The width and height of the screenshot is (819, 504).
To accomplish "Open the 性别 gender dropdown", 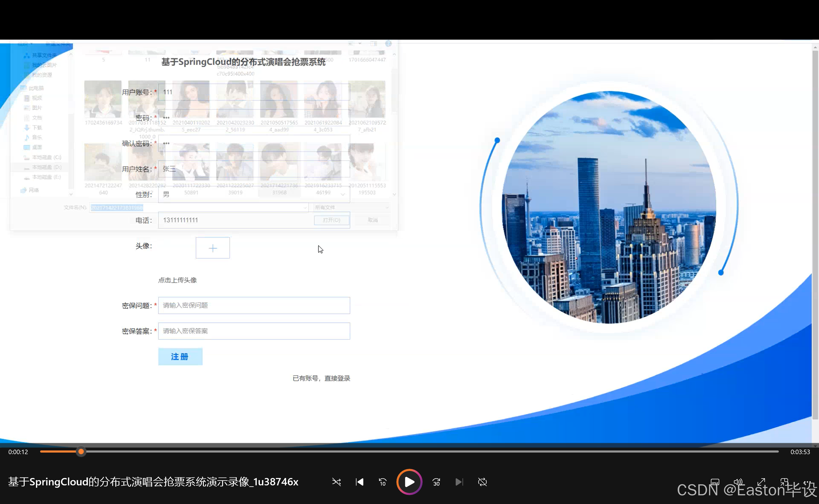I will pos(343,194).
